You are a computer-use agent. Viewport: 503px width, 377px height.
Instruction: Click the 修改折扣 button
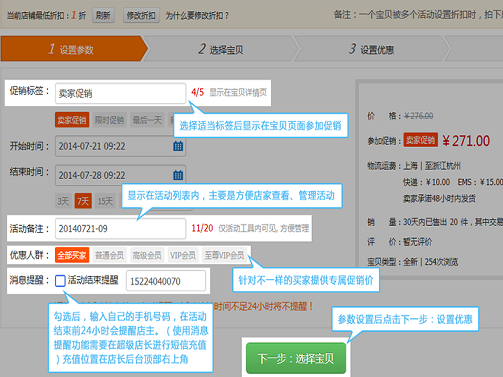coord(141,15)
